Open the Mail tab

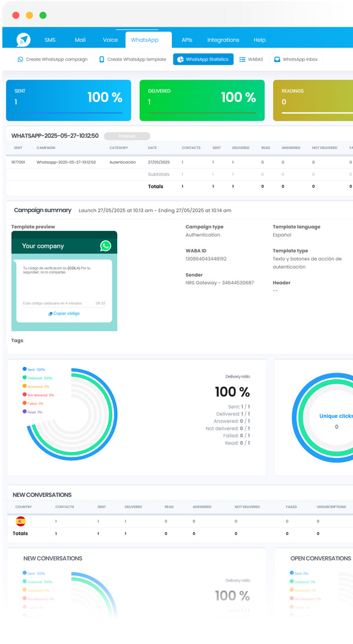[x=80, y=40]
